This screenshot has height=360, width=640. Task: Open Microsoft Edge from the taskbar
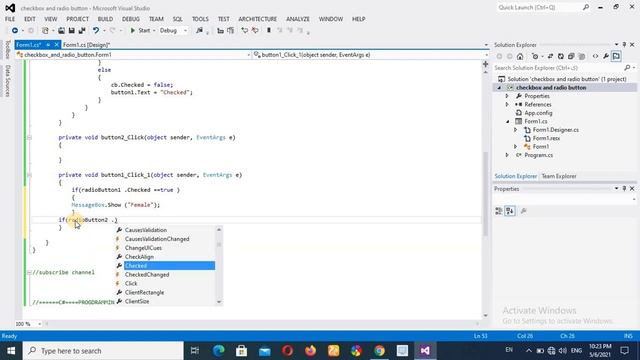(x=218, y=351)
